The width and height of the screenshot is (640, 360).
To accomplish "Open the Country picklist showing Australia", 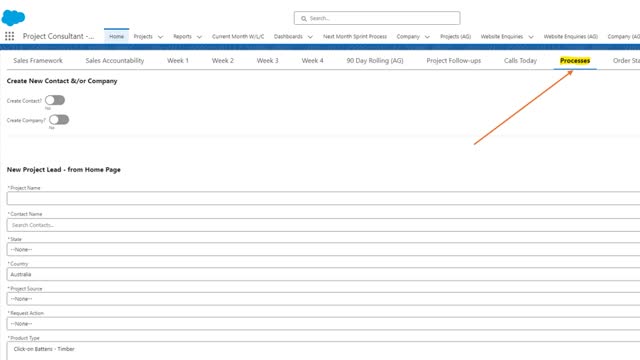I will coord(323,274).
